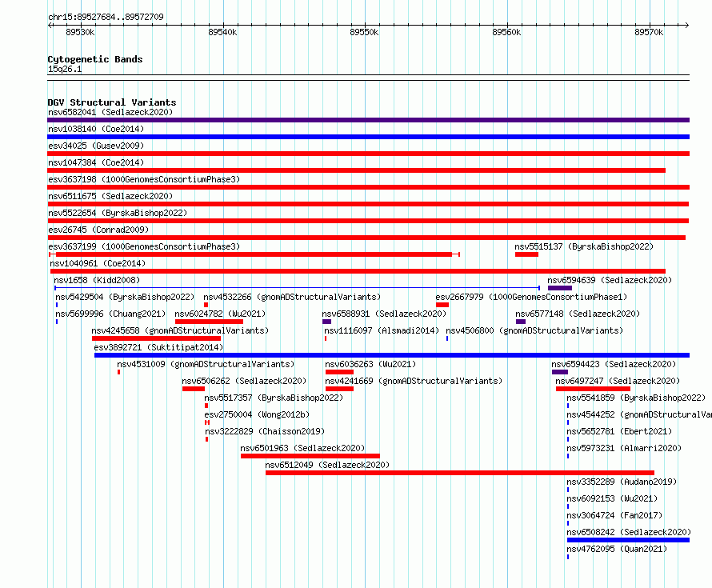712x588 pixels.
Task: Select the red bar under nsv6501963
Action: point(310,456)
